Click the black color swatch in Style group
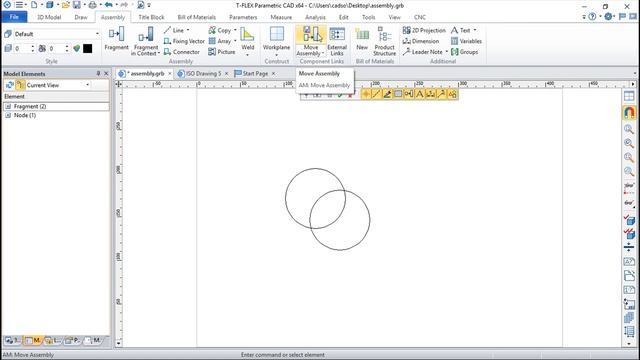640x360 pixels. coord(87,49)
